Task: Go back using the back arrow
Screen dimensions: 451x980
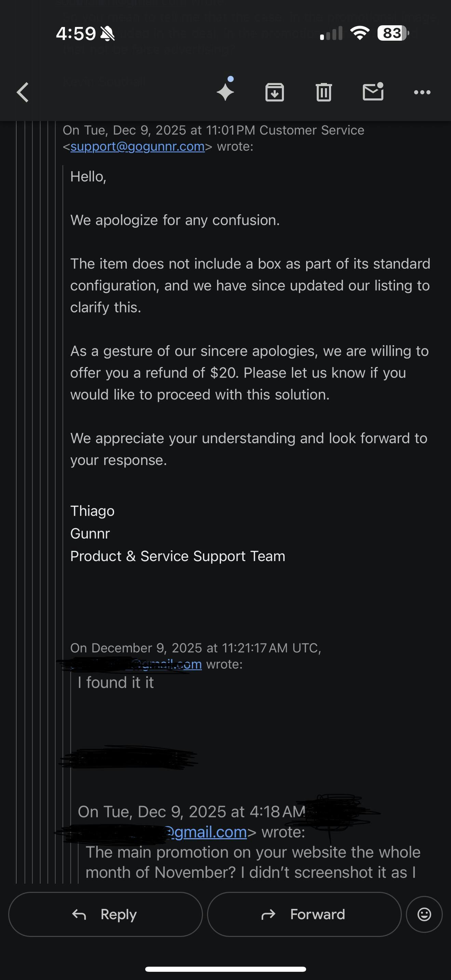Action: (23, 93)
